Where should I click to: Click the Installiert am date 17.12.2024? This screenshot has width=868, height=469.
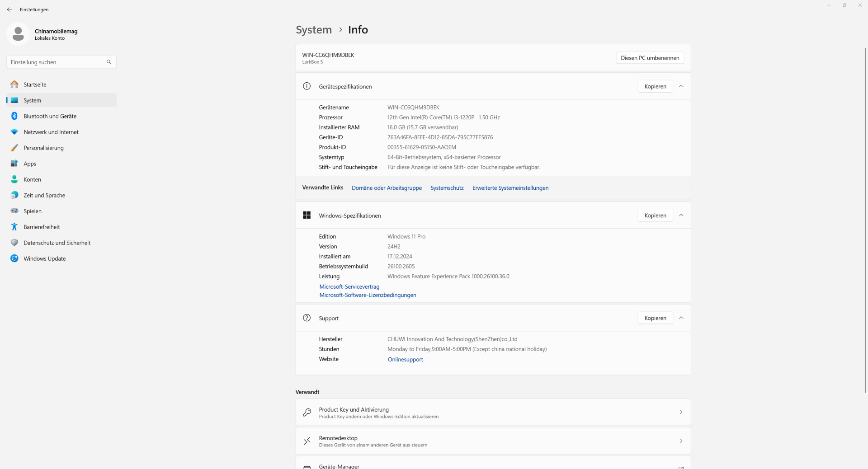click(x=400, y=257)
